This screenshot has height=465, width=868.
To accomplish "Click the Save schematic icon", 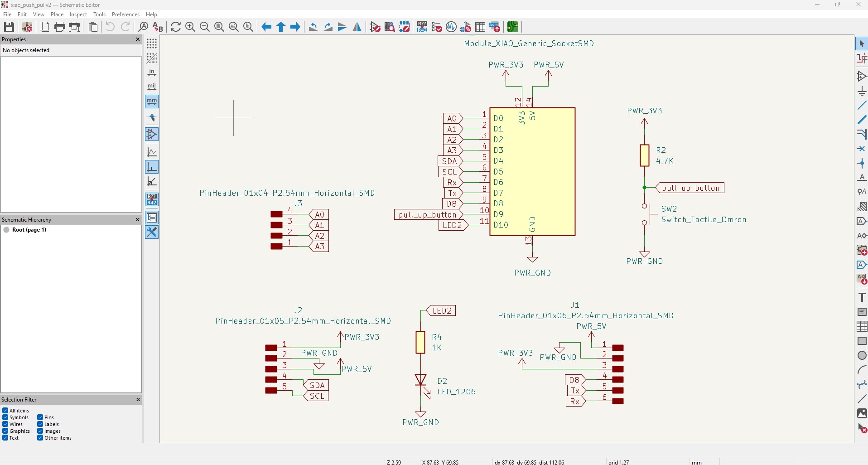I will pyautogui.click(x=9, y=27).
